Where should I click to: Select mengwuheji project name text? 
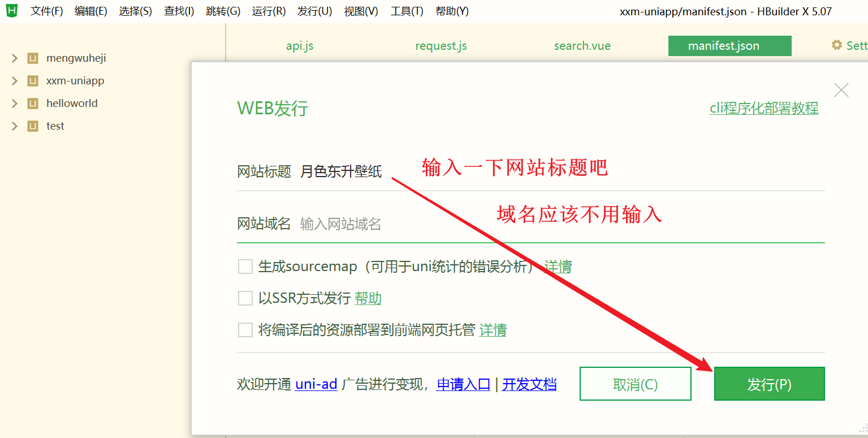(76, 58)
